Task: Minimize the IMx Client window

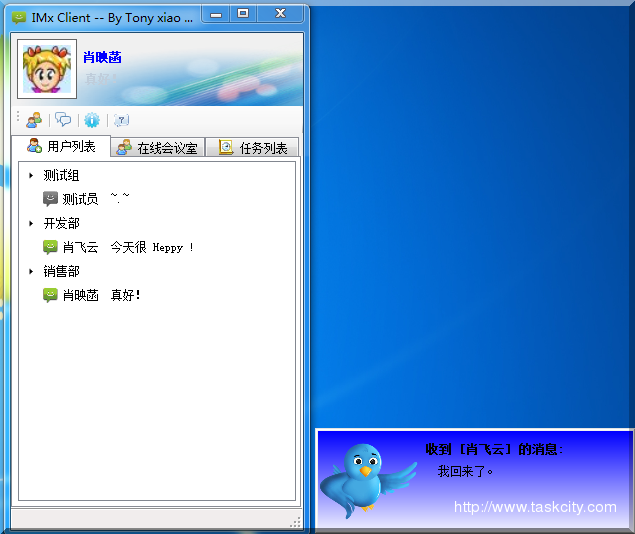Action: (216, 15)
